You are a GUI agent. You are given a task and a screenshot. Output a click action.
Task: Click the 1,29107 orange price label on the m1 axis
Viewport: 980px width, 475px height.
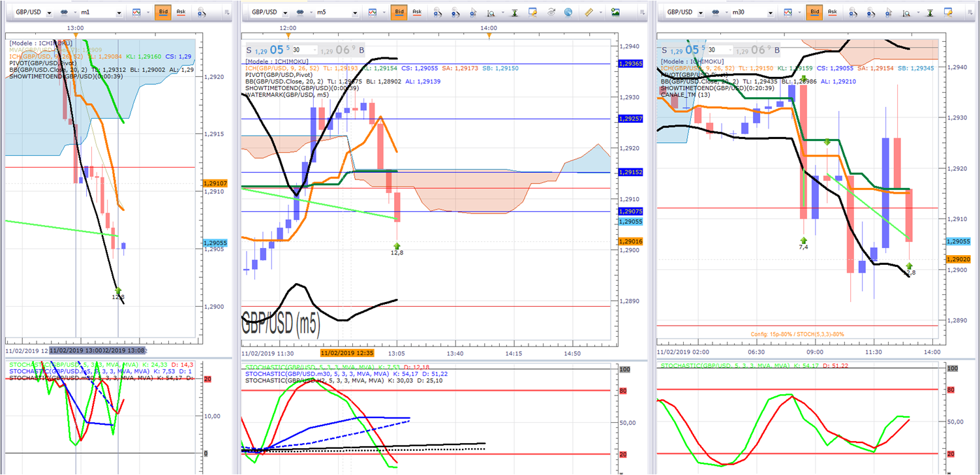pos(215,184)
